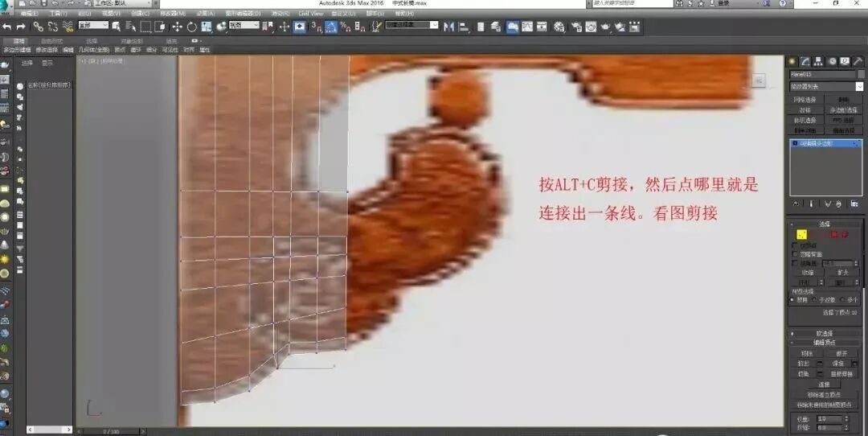
Task: Click the Bind to Space Warp icon
Action: pyautogui.click(x=68, y=26)
